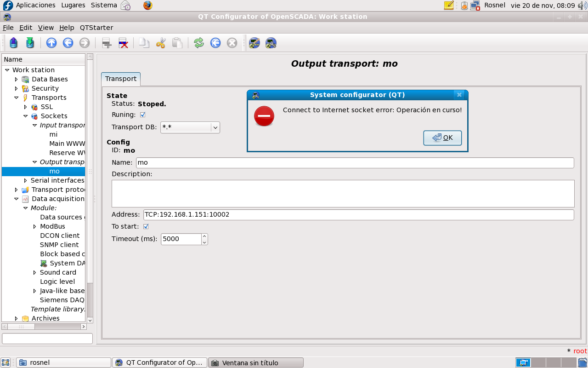Launch Firefox from the top panel

pos(147,6)
